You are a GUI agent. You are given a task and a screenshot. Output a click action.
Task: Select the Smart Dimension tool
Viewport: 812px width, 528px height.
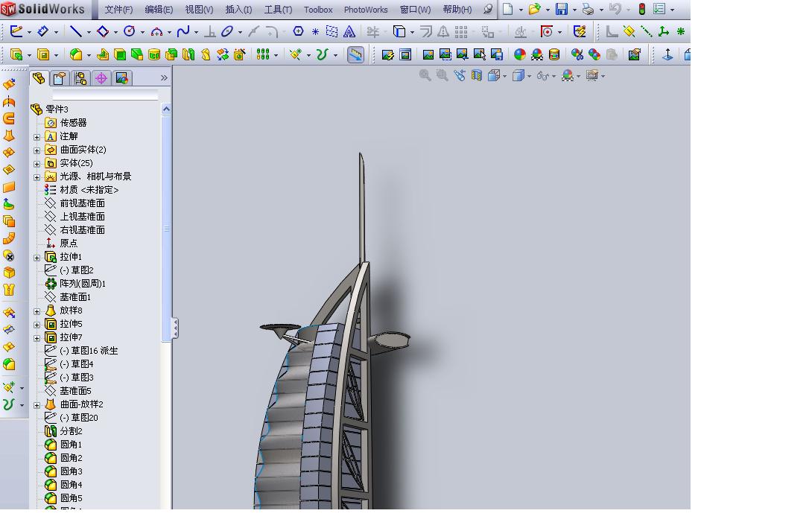coord(42,31)
